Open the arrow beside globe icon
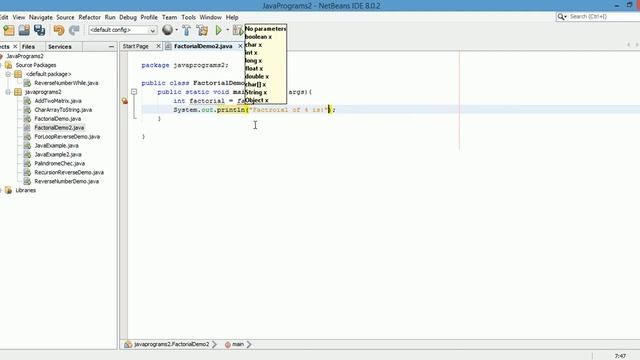This screenshot has width=640, height=360. 176,30
